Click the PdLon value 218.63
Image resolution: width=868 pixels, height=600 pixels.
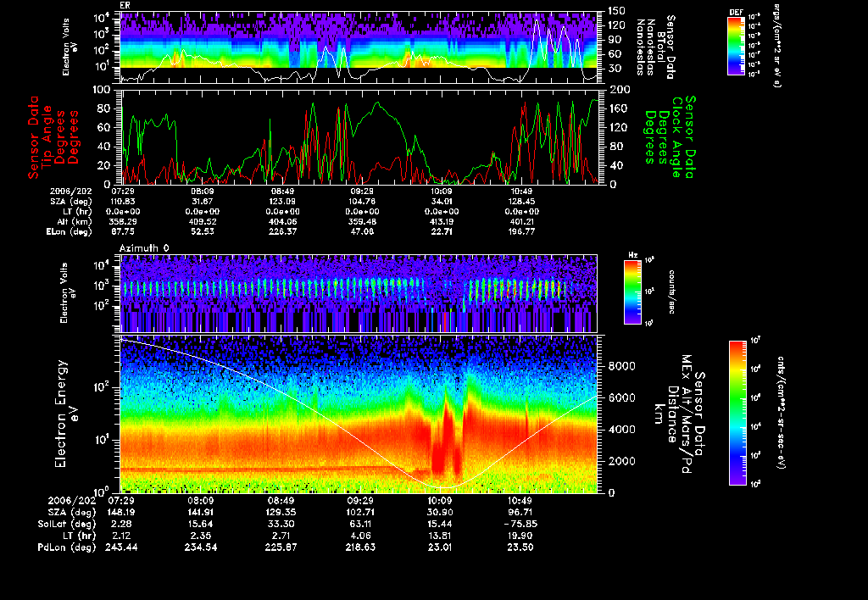pos(360,547)
